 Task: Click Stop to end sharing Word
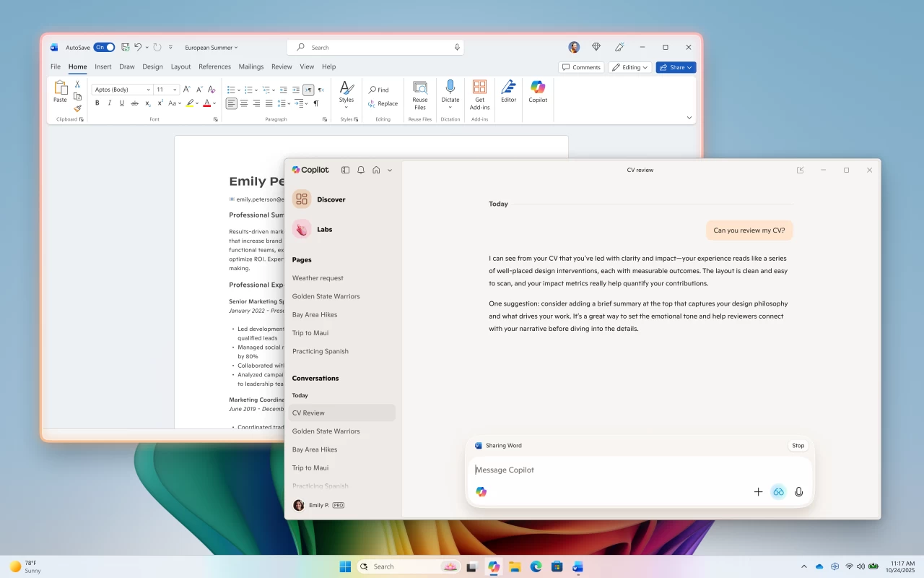point(798,446)
